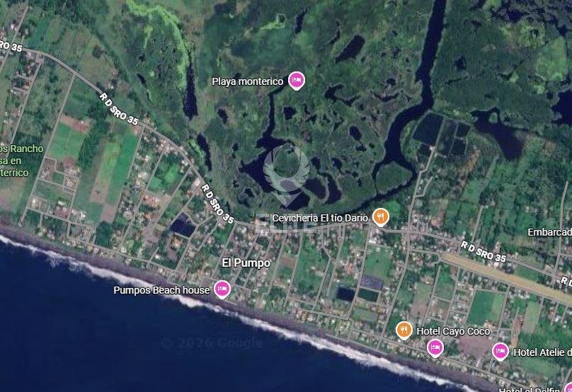Select the Embarcad place label
The image size is (572, 392).
coord(550,232)
